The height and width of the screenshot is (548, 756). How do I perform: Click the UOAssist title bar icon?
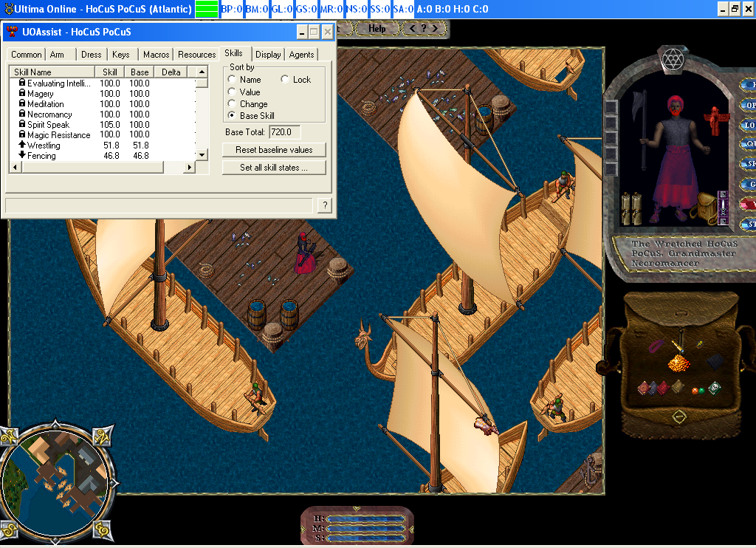pos(12,32)
